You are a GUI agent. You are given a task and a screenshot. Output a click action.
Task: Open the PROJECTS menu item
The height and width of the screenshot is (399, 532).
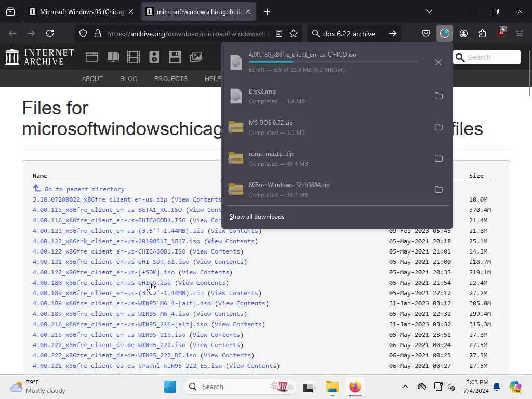pos(170,79)
